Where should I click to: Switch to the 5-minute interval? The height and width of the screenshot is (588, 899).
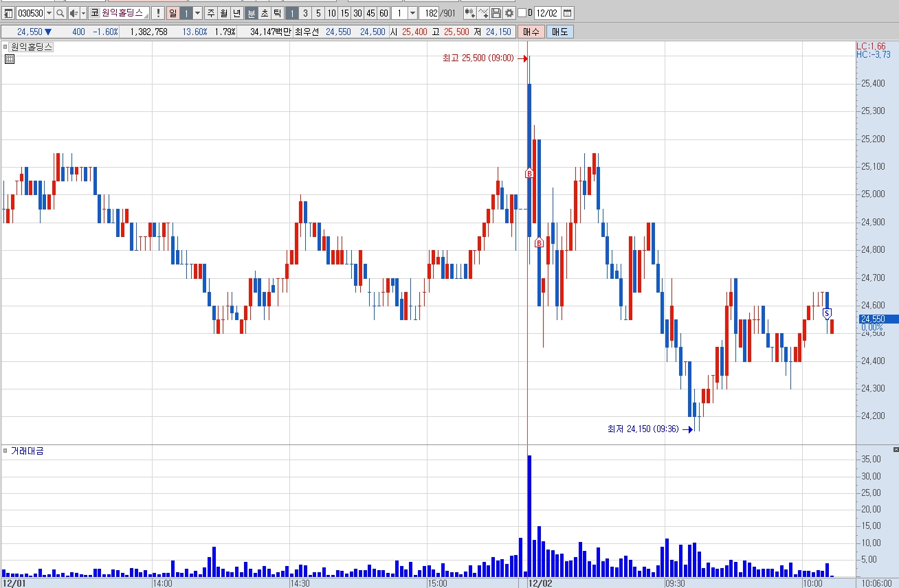(x=318, y=13)
